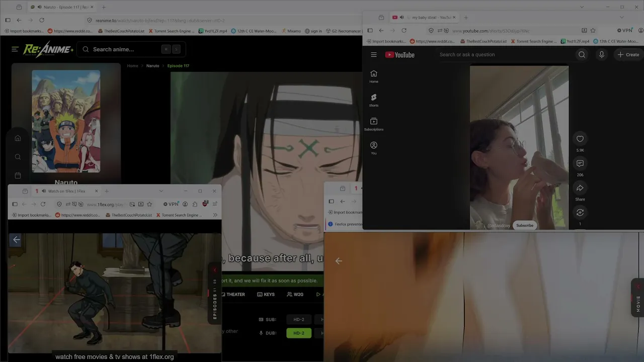Bookmark the 1Flex page with star

pos(149,204)
